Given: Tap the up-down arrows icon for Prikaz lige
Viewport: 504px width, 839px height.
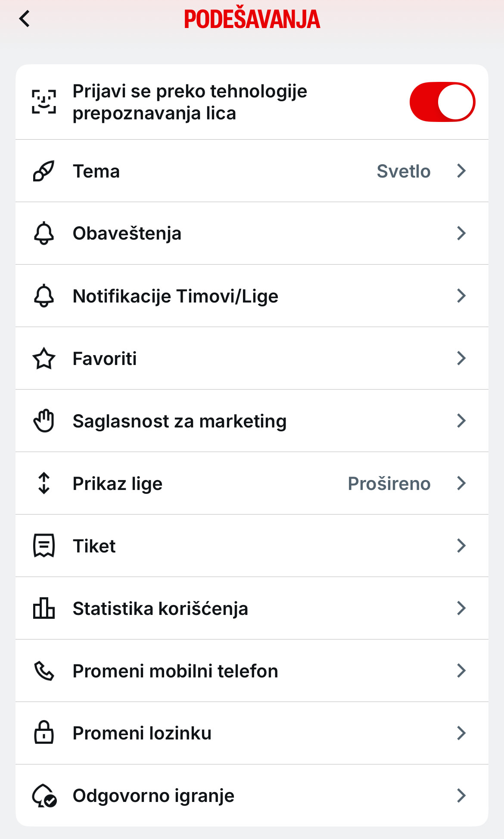Looking at the screenshot, I should (44, 483).
